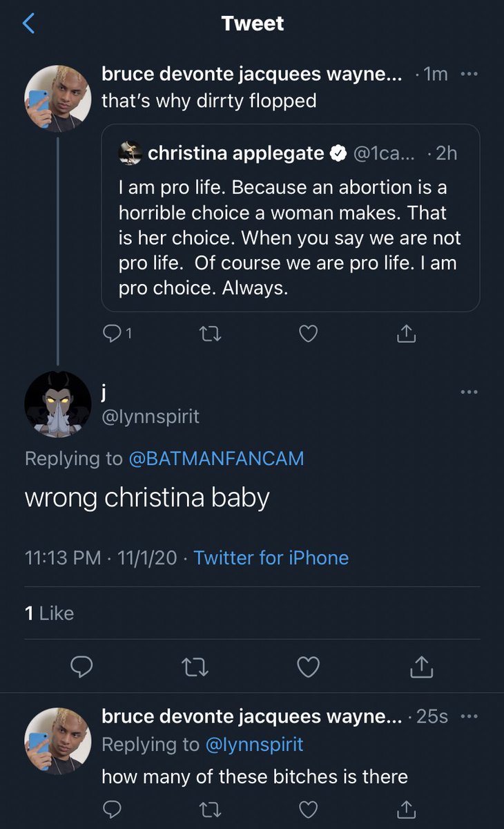Like the bottom reply tweet
The height and width of the screenshot is (829, 504).
(308, 808)
